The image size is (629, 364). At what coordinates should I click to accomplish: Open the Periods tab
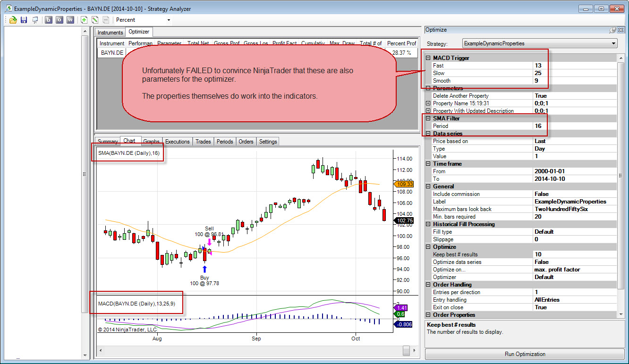[x=225, y=142]
